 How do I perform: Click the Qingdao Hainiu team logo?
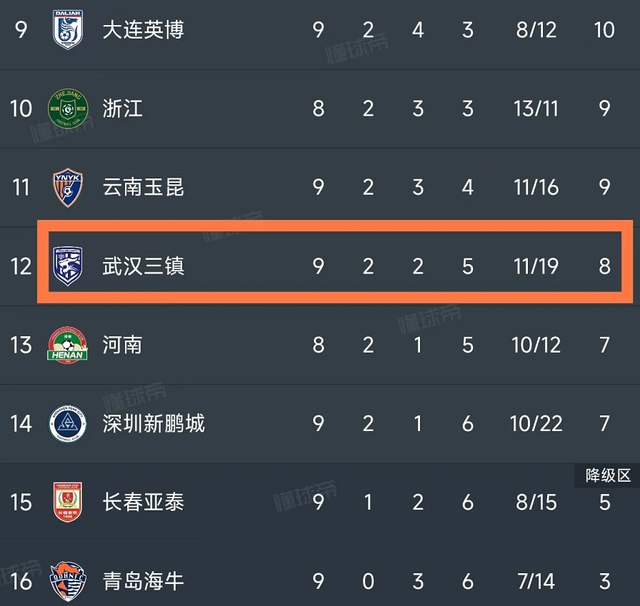[x=68, y=580]
